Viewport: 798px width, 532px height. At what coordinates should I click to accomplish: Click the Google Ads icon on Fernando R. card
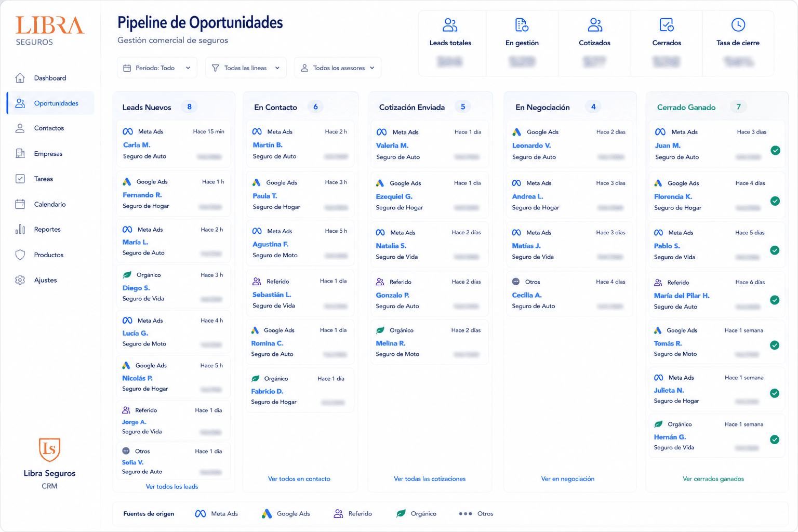tap(127, 182)
